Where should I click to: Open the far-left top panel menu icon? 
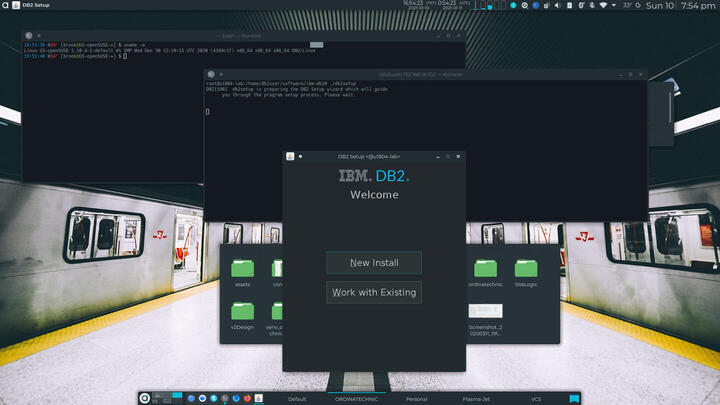pyautogui.click(x=5, y=5)
